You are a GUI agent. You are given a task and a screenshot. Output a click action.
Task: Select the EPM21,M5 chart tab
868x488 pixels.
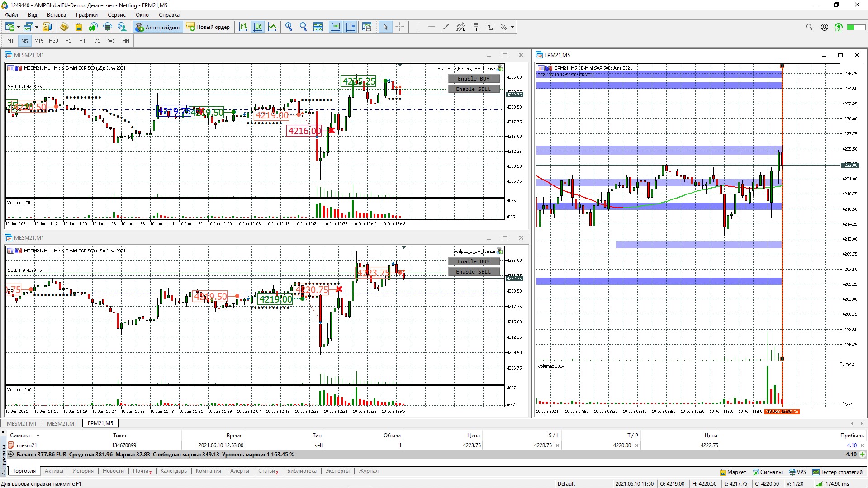tap(100, 423)
